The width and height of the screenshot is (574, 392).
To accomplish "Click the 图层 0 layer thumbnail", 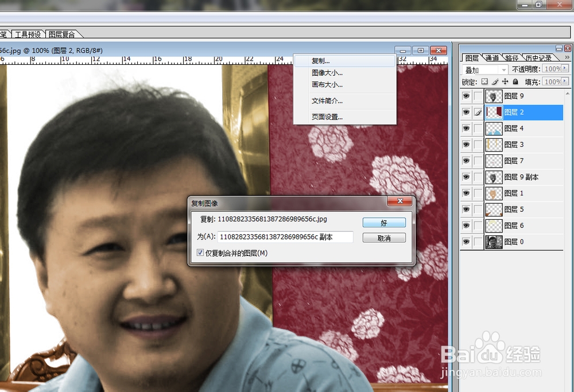I will [x=494, y=242].
